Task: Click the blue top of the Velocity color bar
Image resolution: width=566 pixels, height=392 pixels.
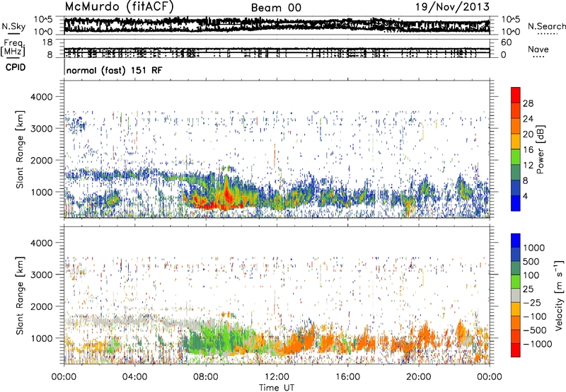Action: (516, 241)
